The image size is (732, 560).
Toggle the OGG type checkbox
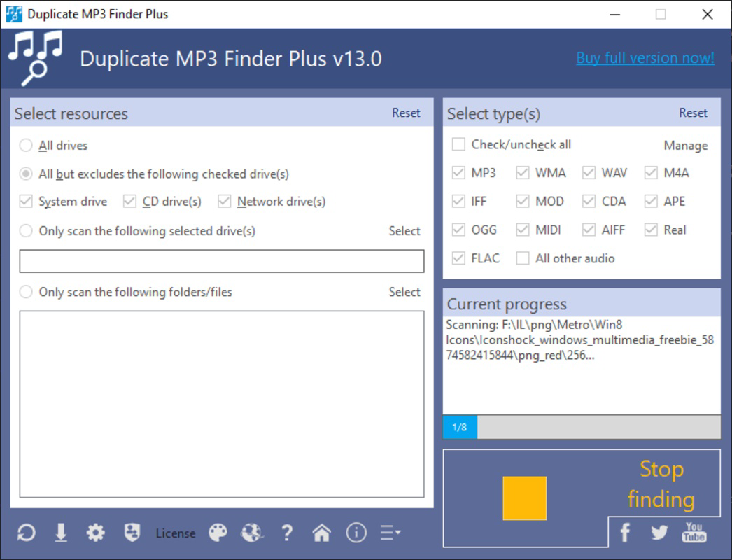tap(458, 230)
